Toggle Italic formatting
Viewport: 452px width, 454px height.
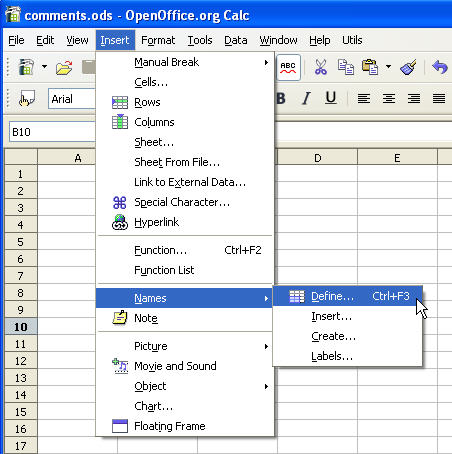pyautogui.click(x=306, y=98)
